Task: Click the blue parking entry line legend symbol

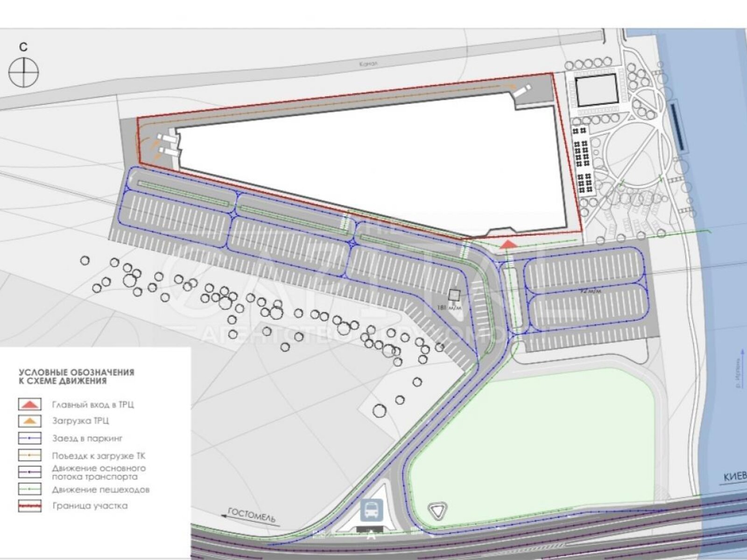Action: click(30, 438)
